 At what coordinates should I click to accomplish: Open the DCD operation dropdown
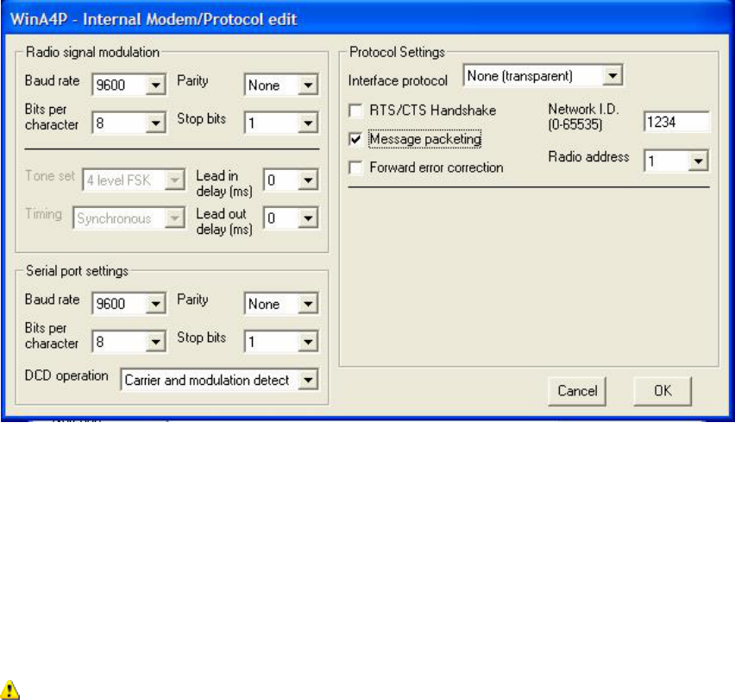coord(219,380)
